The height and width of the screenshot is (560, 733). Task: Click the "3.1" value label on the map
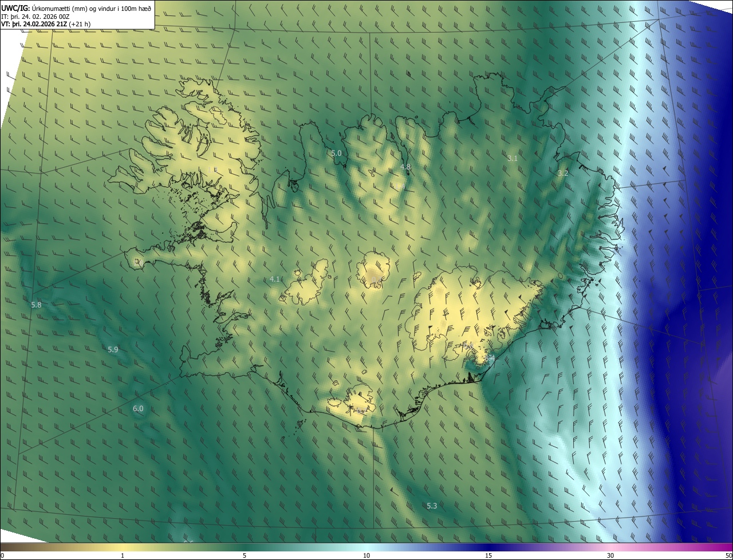point(513,158)
